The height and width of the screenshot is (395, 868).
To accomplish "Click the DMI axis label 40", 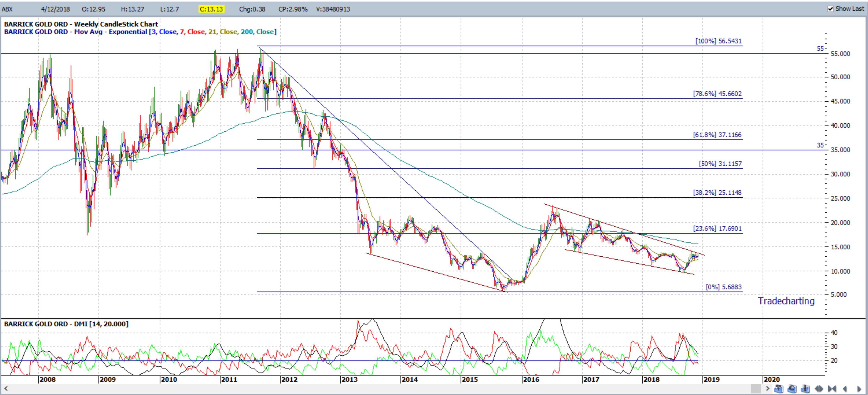I will coord(834,333).
